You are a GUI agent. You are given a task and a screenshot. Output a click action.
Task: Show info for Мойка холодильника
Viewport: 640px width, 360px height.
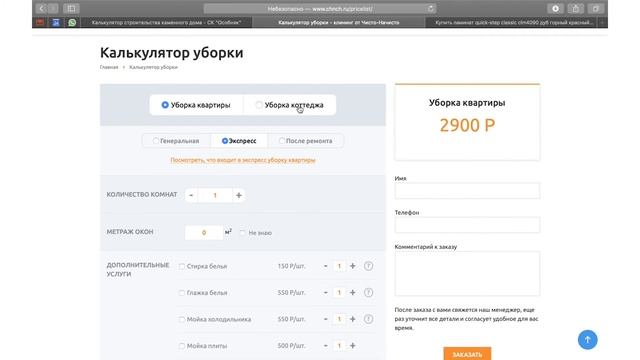(x=369, y=319)
